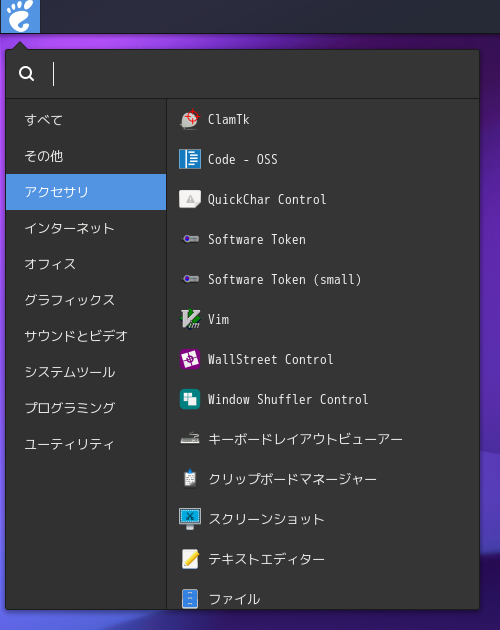
Task: Open the プログラミング category
Action: tap(86, 407)
